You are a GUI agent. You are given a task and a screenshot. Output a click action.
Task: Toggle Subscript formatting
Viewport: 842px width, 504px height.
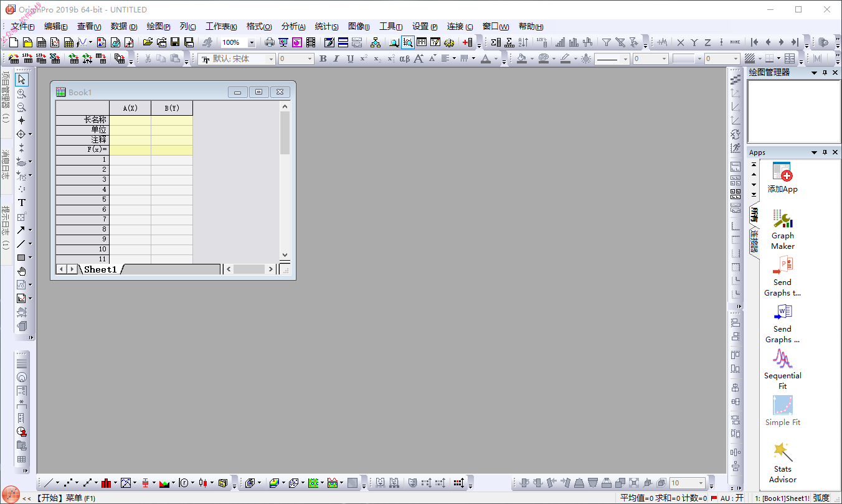pos(377,58)
